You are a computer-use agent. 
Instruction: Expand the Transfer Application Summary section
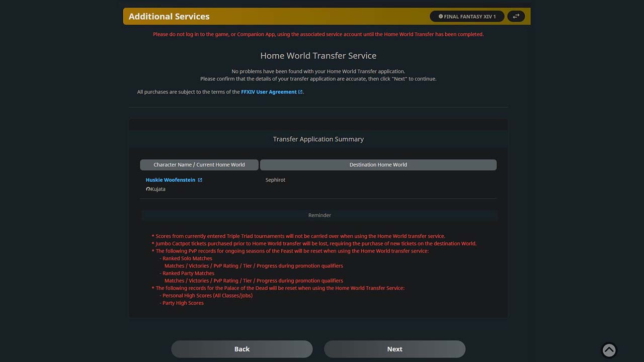[x=318, y=139]
